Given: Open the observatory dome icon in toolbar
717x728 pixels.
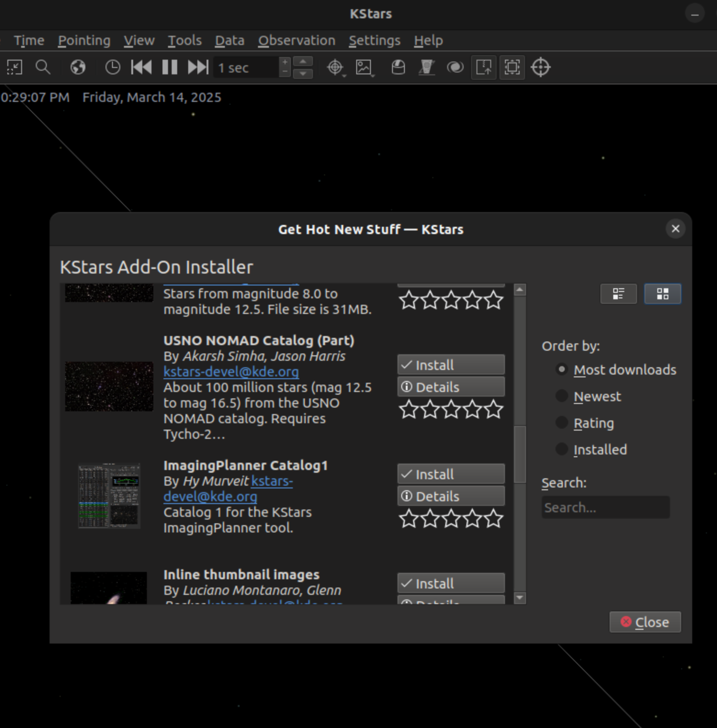Looking at the screenshot, I should tap(398, 67).
